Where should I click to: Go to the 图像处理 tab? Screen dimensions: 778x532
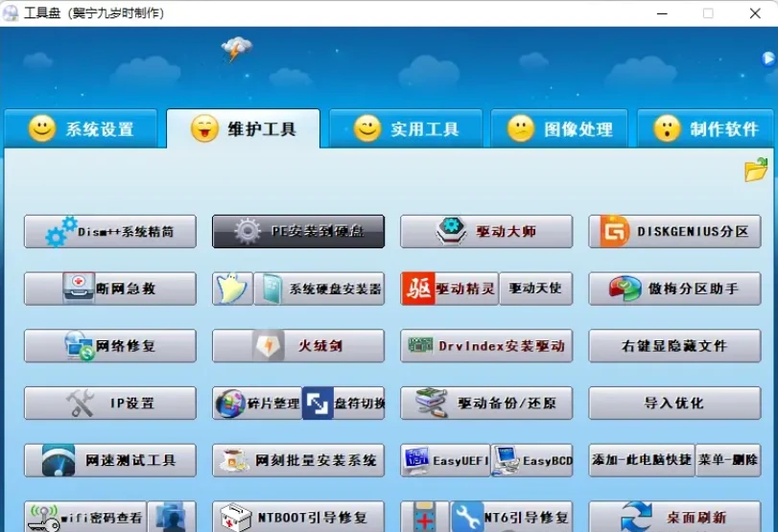tap(559, 128)
